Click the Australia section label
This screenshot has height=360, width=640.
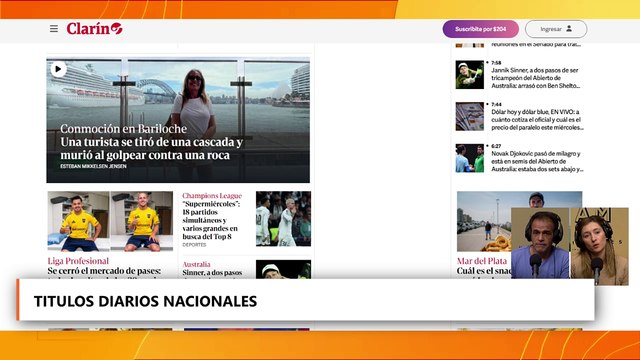(x=196, y=264)
